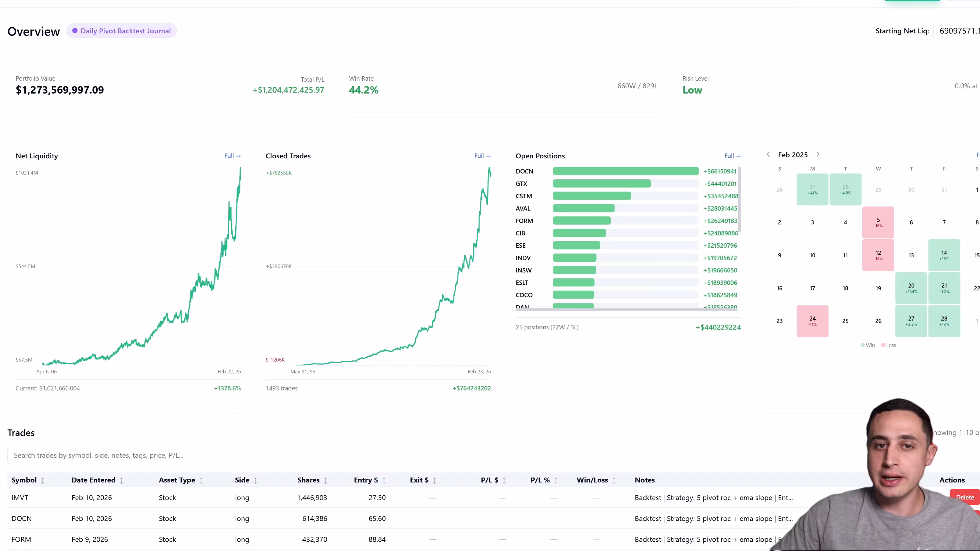Select the GTX open position bar
The image size is (980, 551).
tap(602, 184)
